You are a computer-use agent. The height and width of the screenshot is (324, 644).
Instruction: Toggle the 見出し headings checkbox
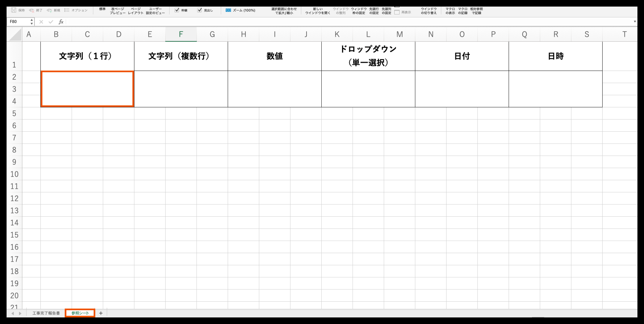click(199, 10)
